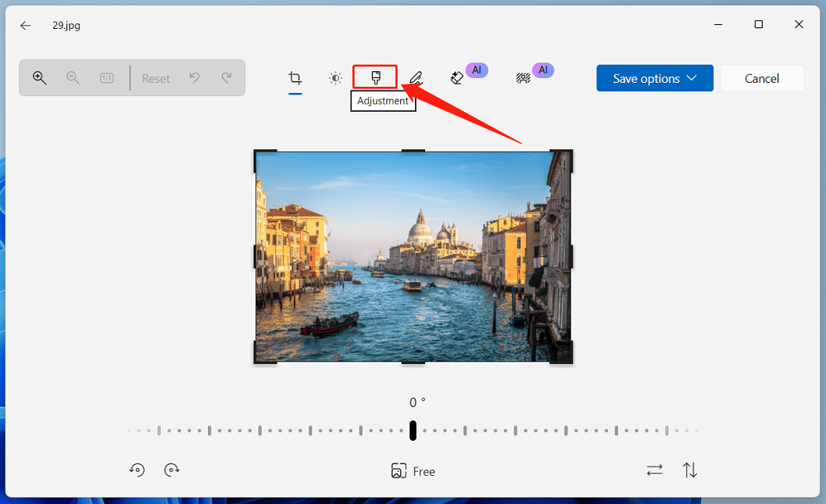Expand the Start menu from the taskbar
The image size is (826, 504).
[x=413, y=501]
